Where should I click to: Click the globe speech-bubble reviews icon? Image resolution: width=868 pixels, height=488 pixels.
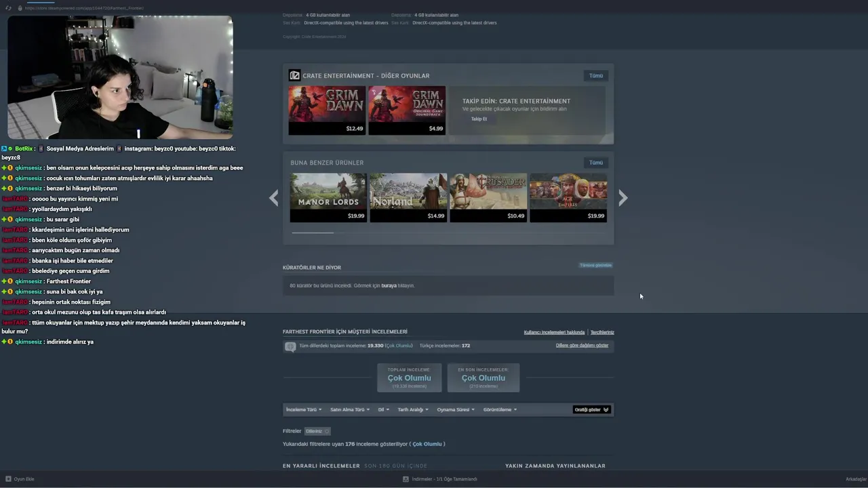click(290, 346)
